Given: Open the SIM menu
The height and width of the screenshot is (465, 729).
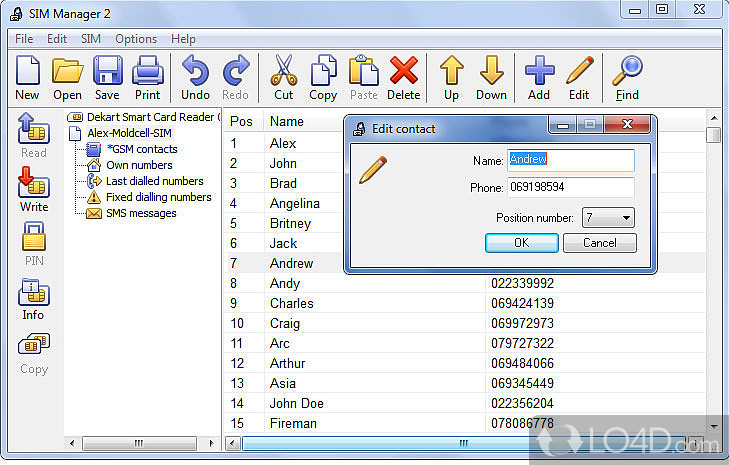Looking at the screenshot, I should (x=91, y=39).
